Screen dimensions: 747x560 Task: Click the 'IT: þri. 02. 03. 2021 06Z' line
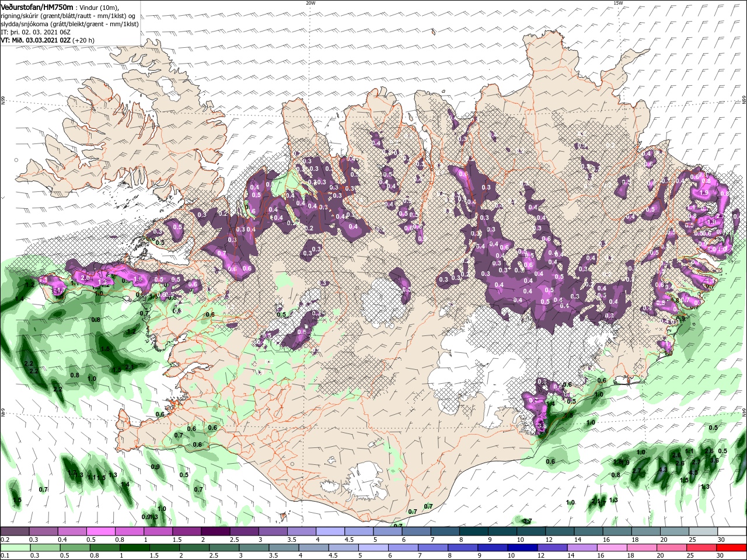pyautogui.click(x=36, y=32)
